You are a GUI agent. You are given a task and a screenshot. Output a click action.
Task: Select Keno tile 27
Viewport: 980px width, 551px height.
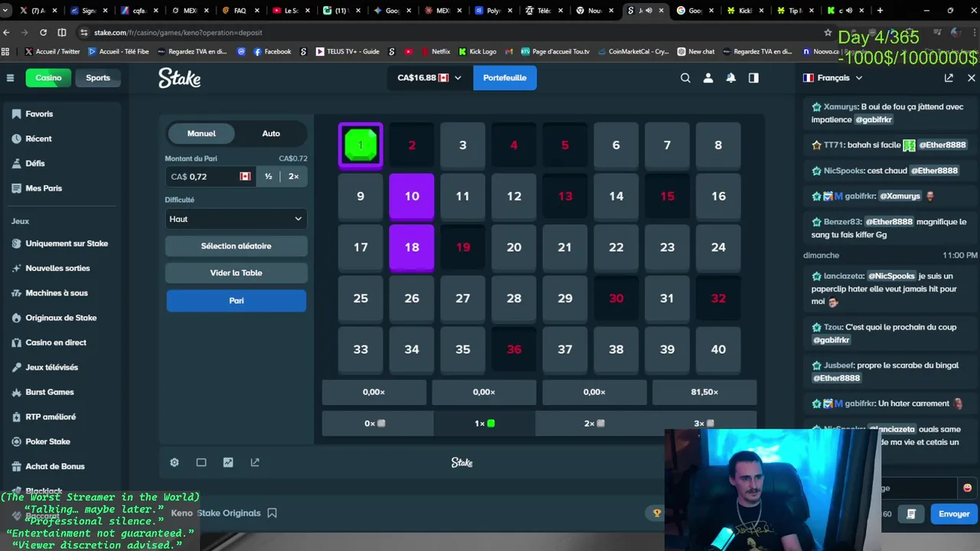pos(462,298)
